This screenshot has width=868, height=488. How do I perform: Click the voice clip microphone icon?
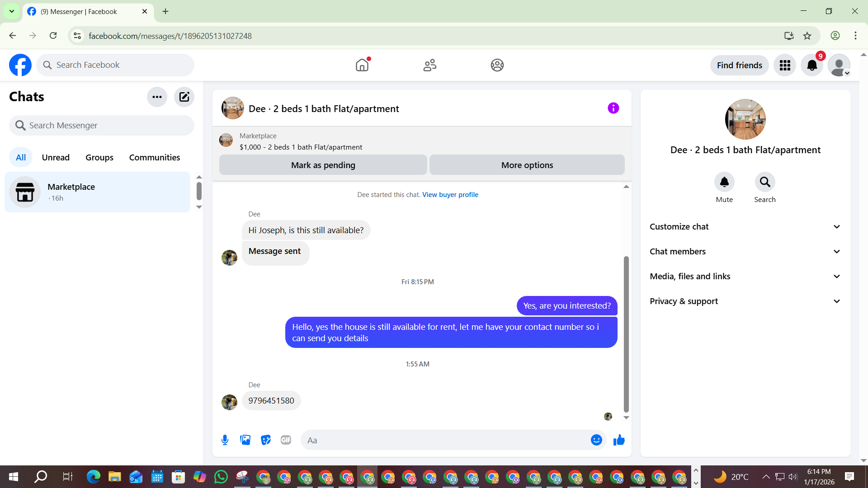225,440
